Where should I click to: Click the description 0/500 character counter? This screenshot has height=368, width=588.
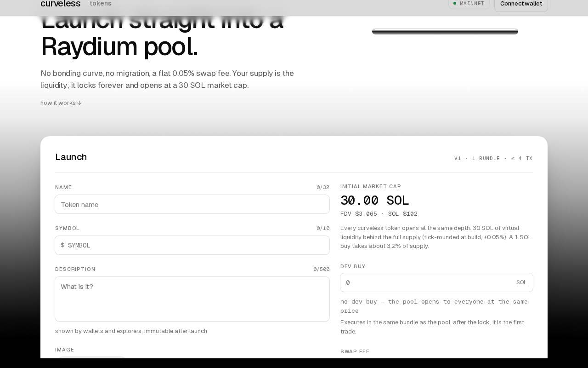[x=321, y=269]
